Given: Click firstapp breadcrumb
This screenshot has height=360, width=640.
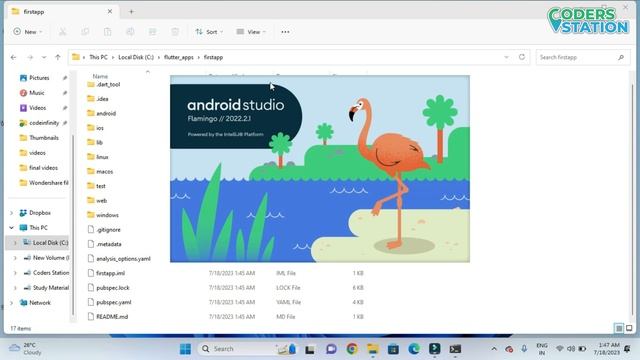Looking at the screenshot, I should point(213,58).
